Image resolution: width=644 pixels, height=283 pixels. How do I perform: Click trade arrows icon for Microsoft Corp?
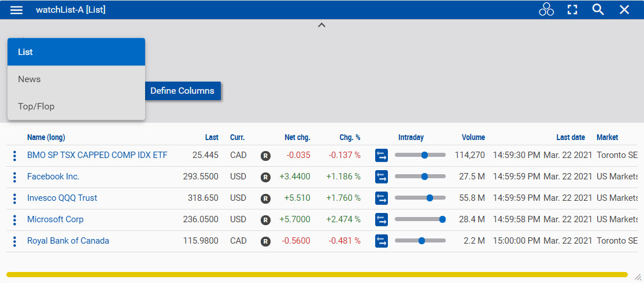381,220
